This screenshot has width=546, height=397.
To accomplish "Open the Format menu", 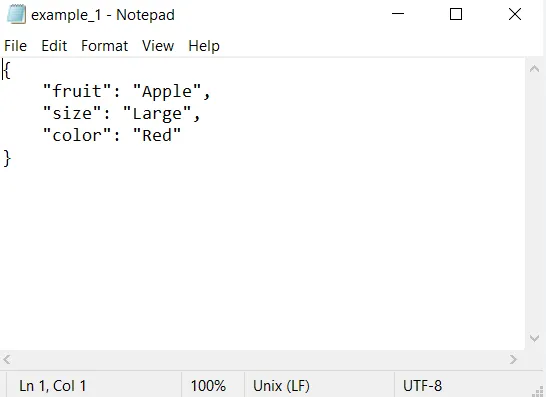I will tap(104, 46).
